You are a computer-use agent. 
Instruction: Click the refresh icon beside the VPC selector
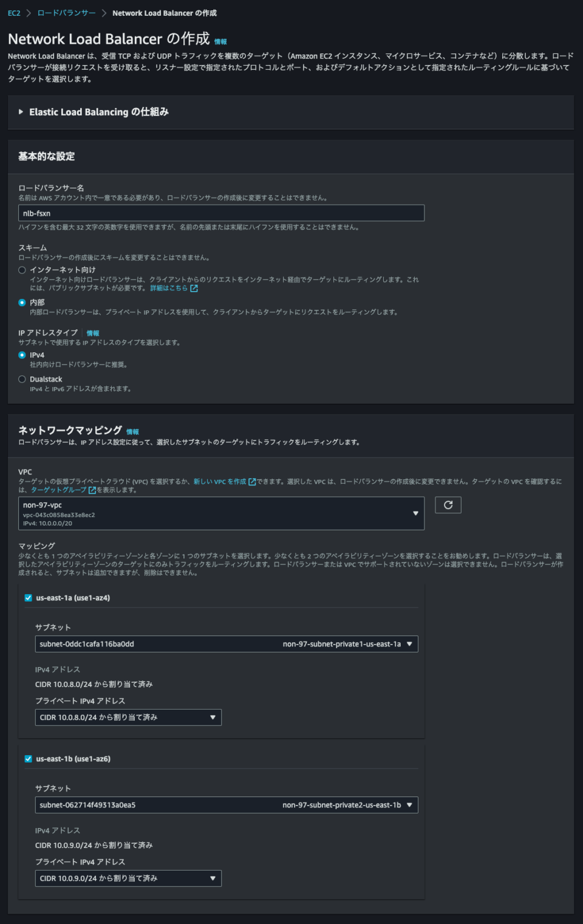448,504
